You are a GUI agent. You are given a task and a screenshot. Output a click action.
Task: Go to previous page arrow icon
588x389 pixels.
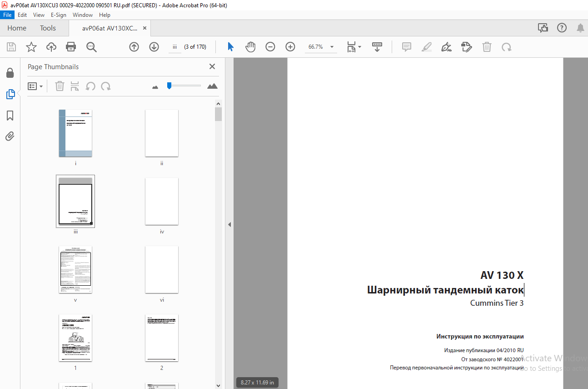click(x=134, y=47)
